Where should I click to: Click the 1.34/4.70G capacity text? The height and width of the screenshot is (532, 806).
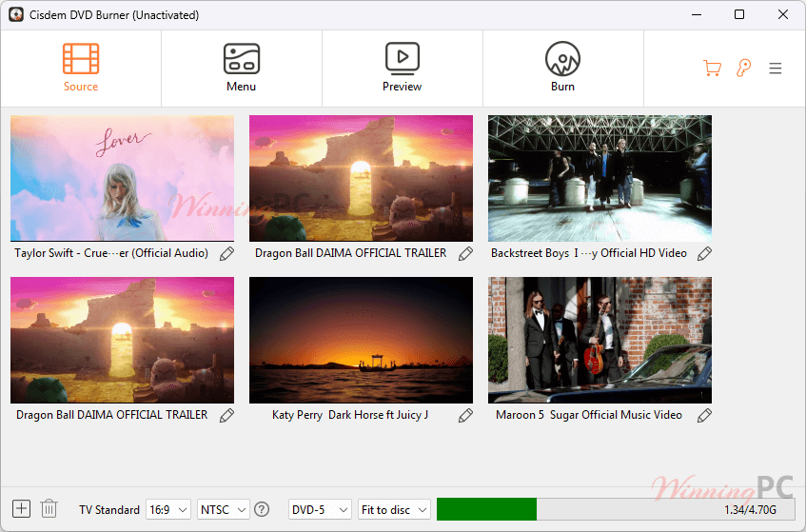(x=750, y=510)
